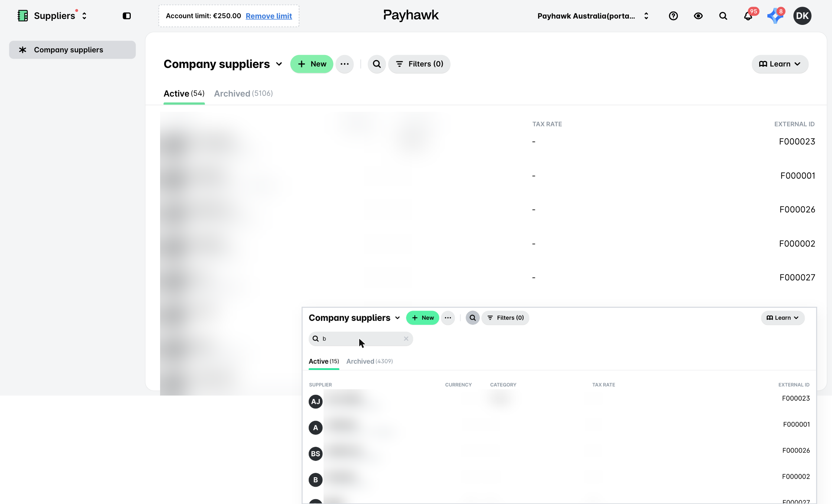Click the Suppliers notebook icon
Viewport: 832px width, 504px height.
click(x=23, y=16)
